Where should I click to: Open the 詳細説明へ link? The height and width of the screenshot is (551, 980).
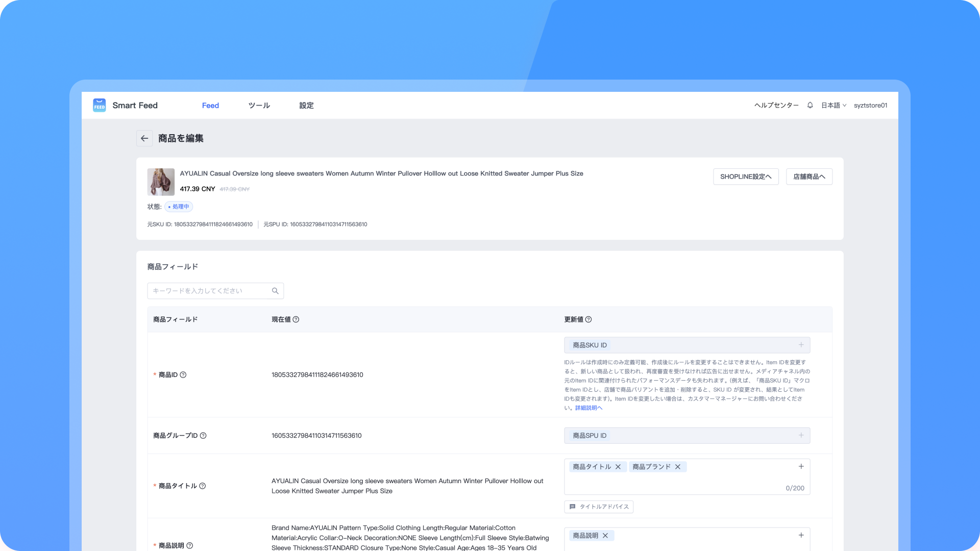coord(589,408)
